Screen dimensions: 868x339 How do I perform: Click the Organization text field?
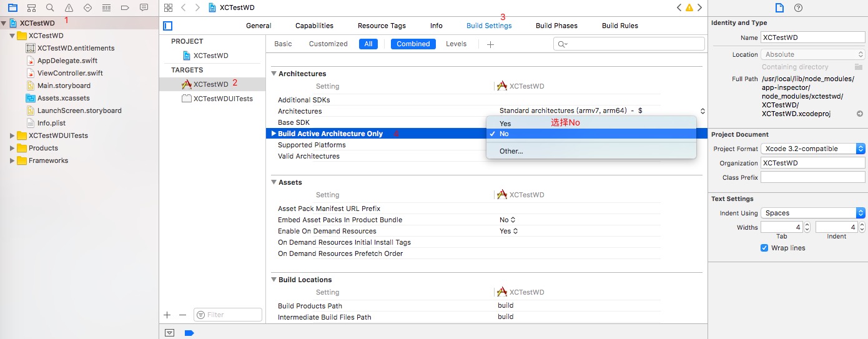(x=812, y=163)
